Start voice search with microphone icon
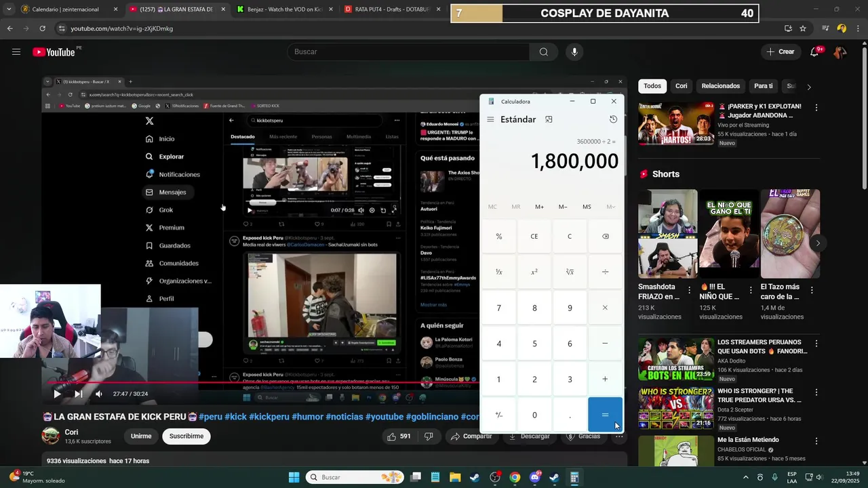 pos(574,52)
